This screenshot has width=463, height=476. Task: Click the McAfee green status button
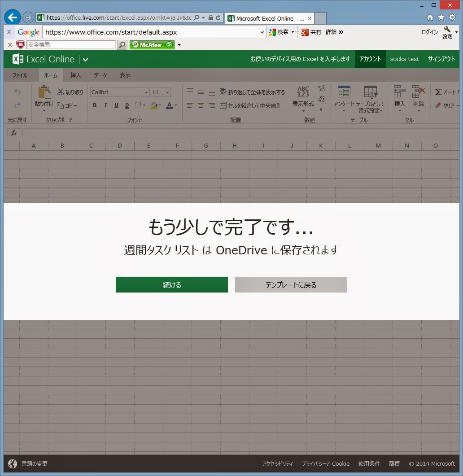(152, 45)
